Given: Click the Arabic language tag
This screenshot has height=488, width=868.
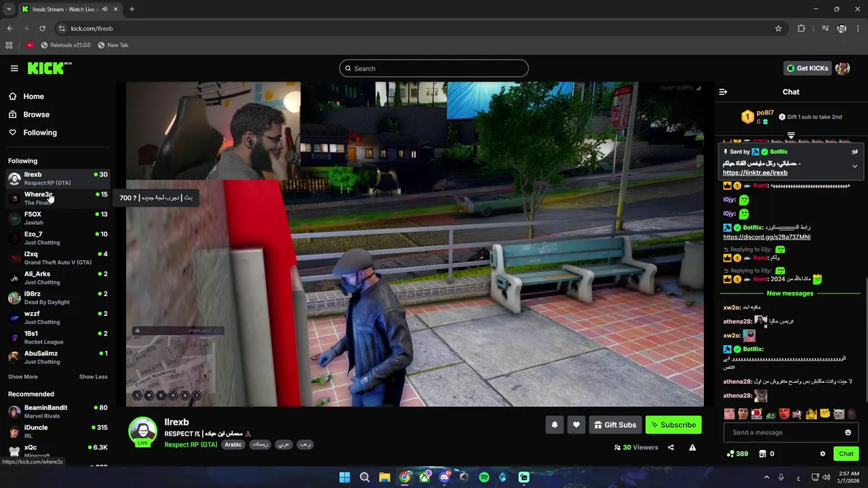Looking at the screenshot, I should [233, 445].
